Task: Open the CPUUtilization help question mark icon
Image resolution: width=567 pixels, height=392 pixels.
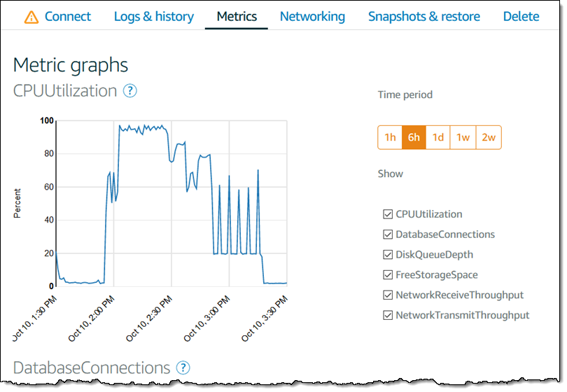Action: [x=130, y=91]
